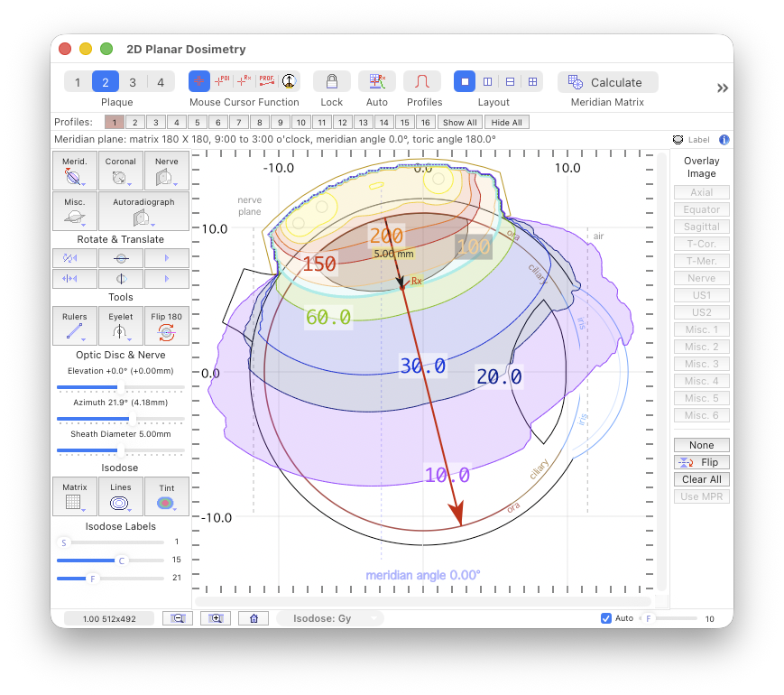Click the info icon beside Label
Image resolution: width=784 pixels, height=695 pixels.
coord(724,140)
